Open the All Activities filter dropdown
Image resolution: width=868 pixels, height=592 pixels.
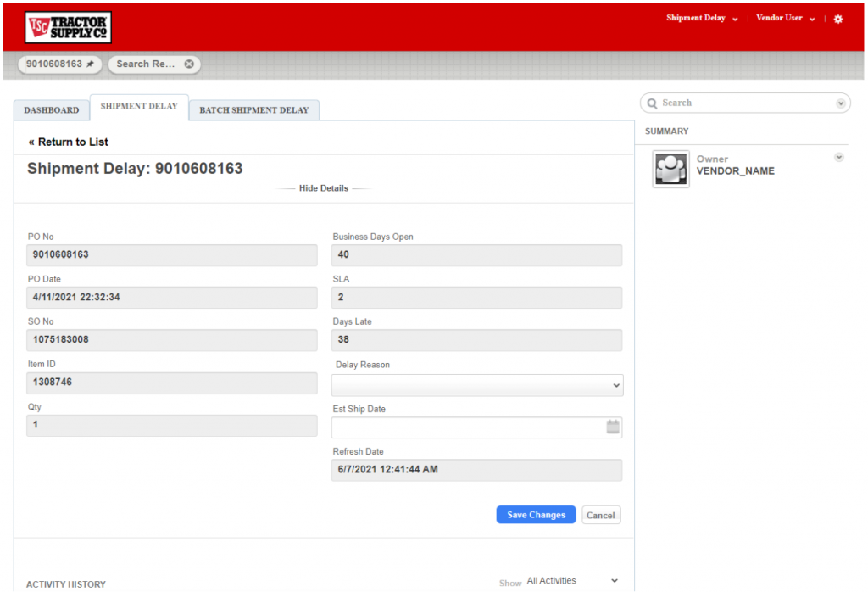pos(572,580)
